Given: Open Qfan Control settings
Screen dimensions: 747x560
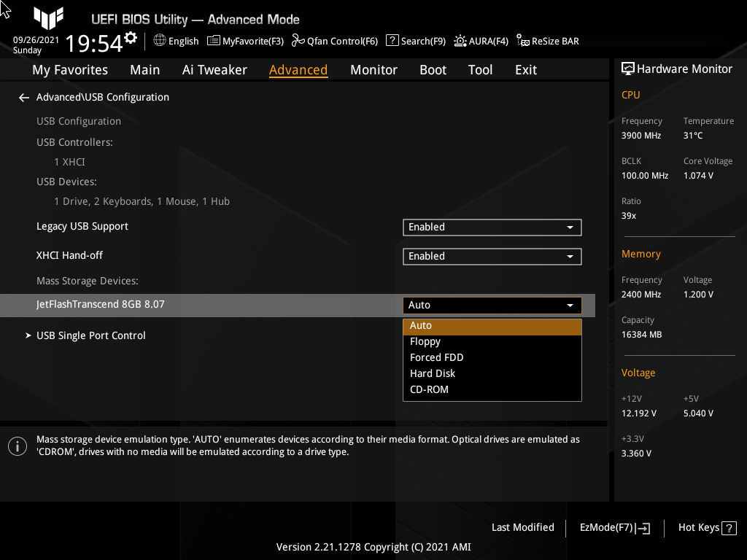Looking at the screenshot, I should coord(334,42).
